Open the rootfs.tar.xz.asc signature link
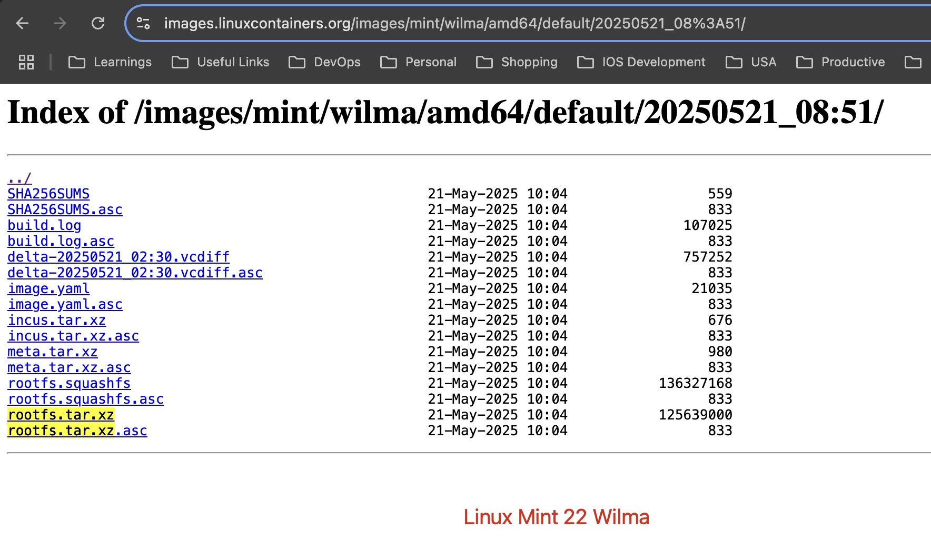 click(x=77, y=431)
